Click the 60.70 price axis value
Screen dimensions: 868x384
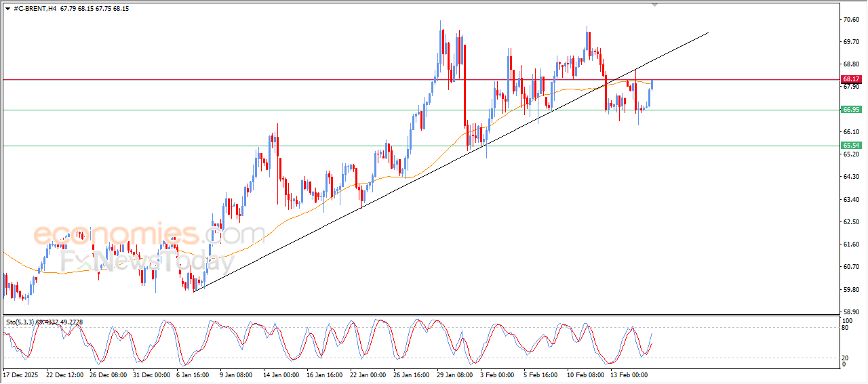click(851, 266)
